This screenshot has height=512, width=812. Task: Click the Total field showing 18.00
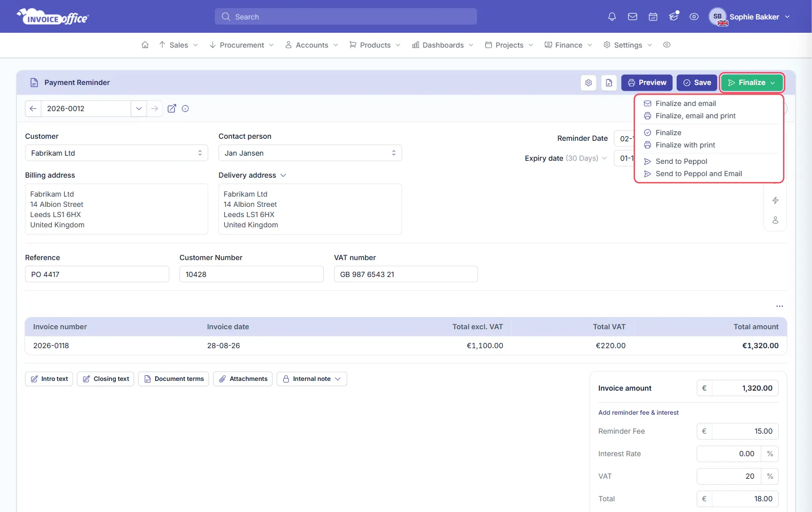[745, 499]
